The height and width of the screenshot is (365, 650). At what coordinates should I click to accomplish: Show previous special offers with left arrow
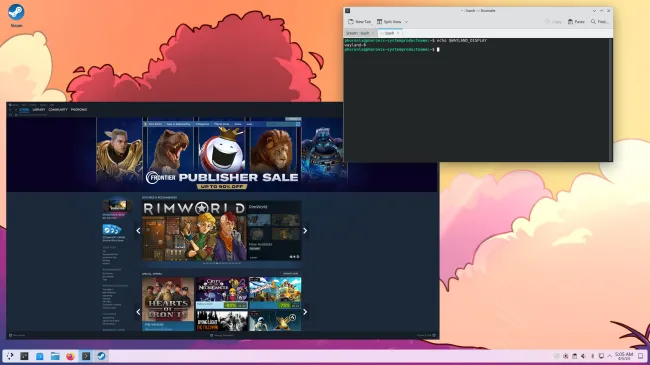(x=138, y=312)
